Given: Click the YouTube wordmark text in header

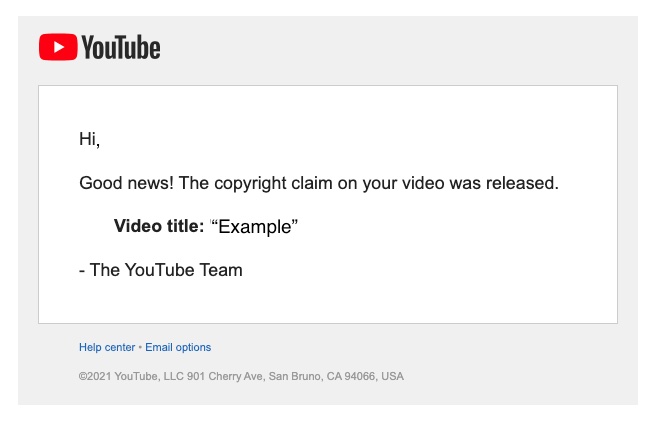Looking at the screenshot, I should pyautogui.click(x=121, y=47).
